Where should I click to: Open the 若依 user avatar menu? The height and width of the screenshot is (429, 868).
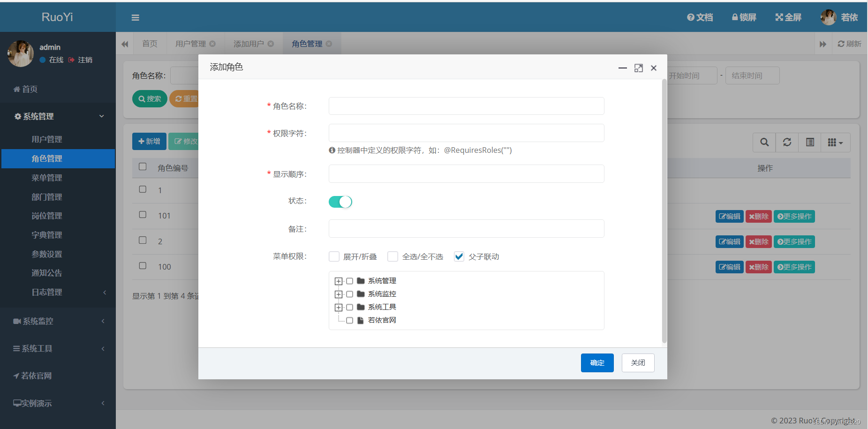[x=839, y=17]
